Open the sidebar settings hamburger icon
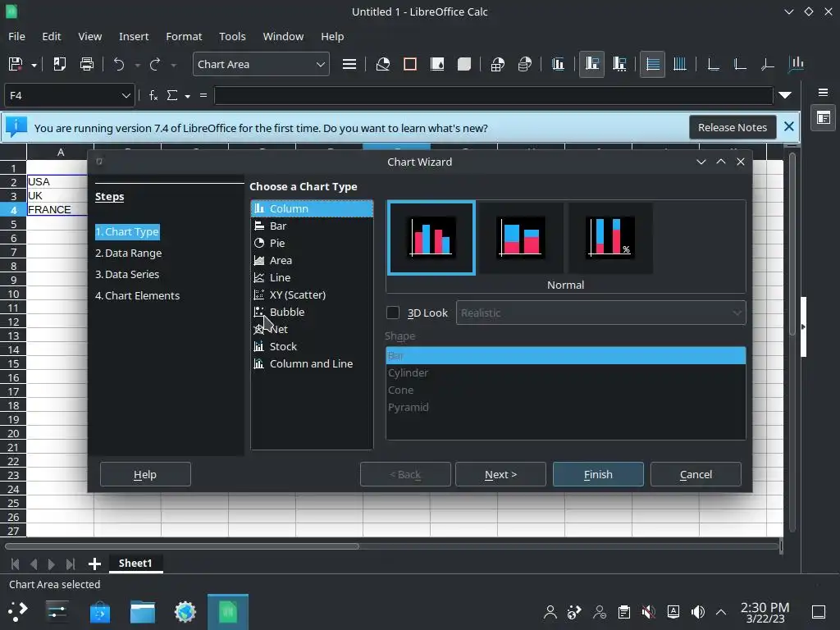This screenshot has height=630, width=840. [824, 92]
